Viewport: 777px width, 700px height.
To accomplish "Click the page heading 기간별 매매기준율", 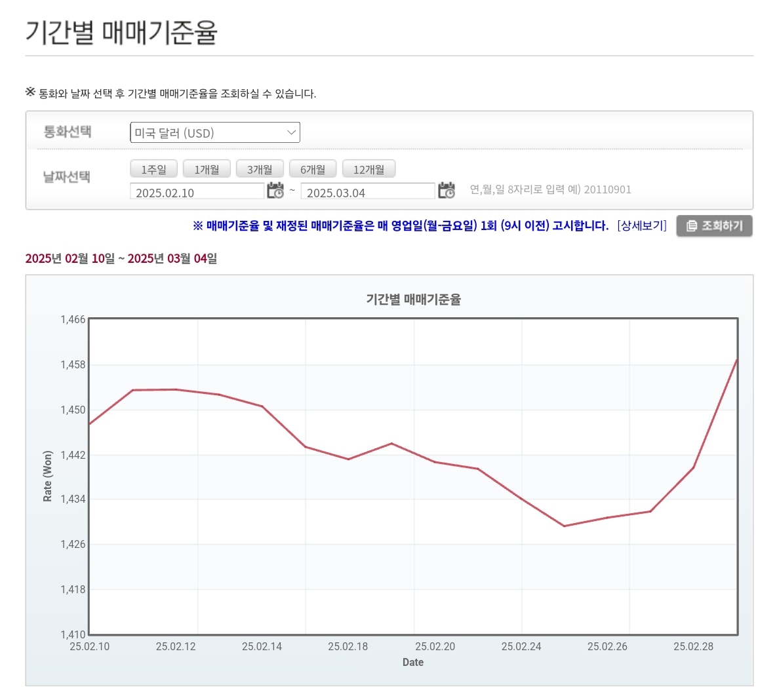I will 121,33.
